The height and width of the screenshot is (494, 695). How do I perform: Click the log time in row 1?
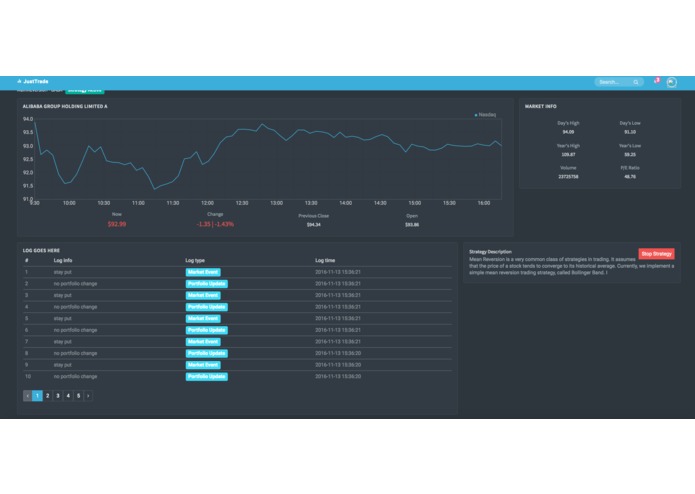338,272
